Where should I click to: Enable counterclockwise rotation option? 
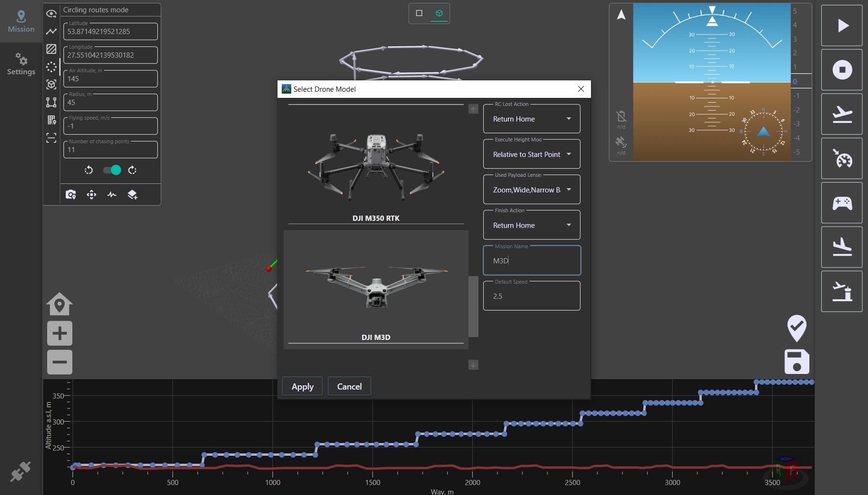(x=88, y=170)
